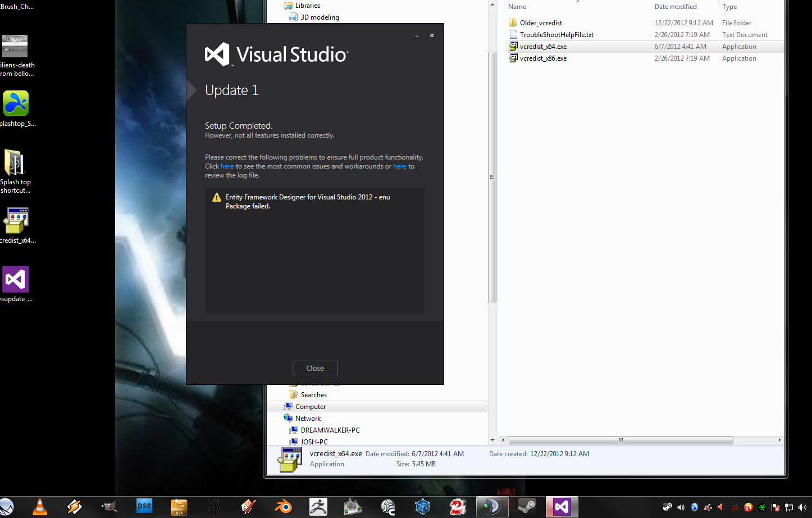
Task: Open DREAMWALKER-PC under Network
Action: coord(330,430)
